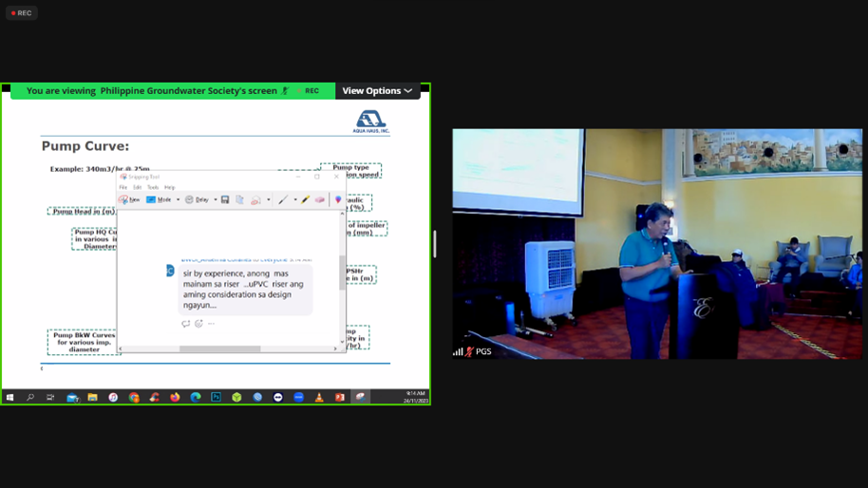Select the Eraser tool

(320, 200)
